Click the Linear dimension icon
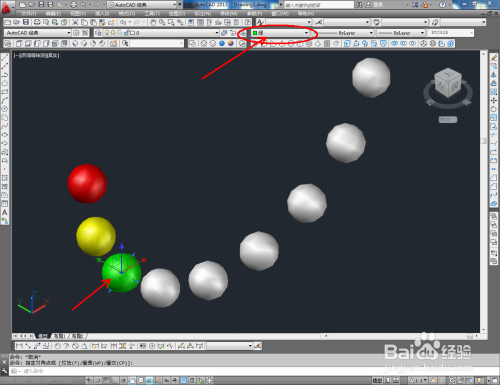 pos(19,346)
